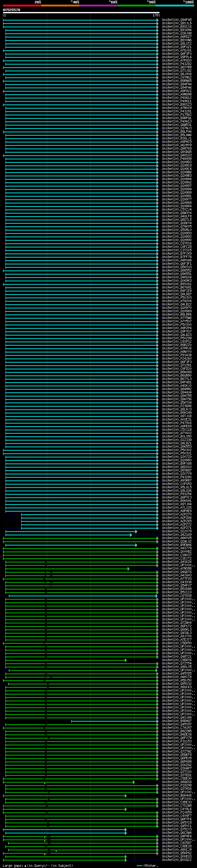Select hit label UniRef100_A7QJG1
This screenshot has width=197, height=868.
[177, 50]
